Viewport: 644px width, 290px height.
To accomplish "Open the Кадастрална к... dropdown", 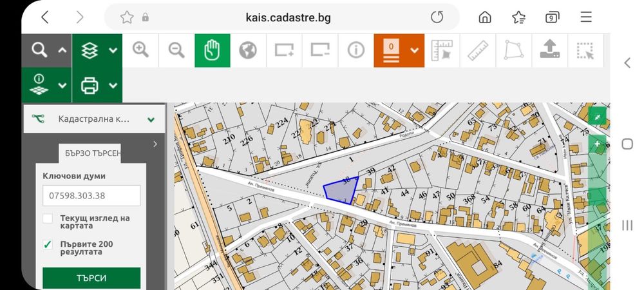I will (x=94, y=119).
